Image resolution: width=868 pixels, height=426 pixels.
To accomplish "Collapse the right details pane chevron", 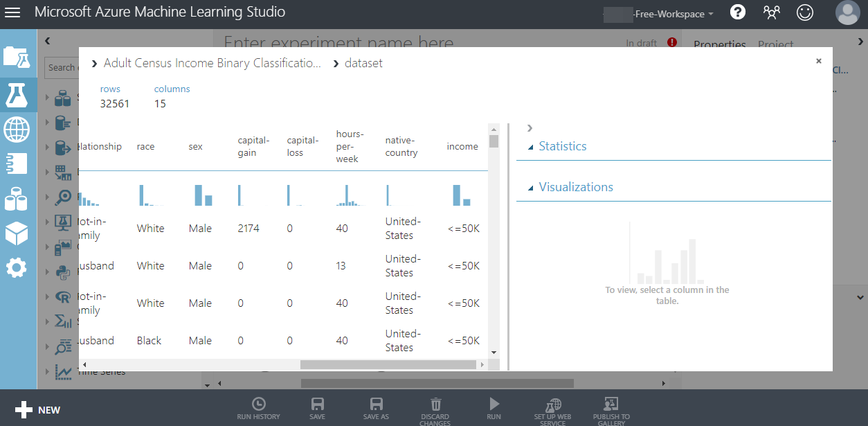I will point(530,128).
